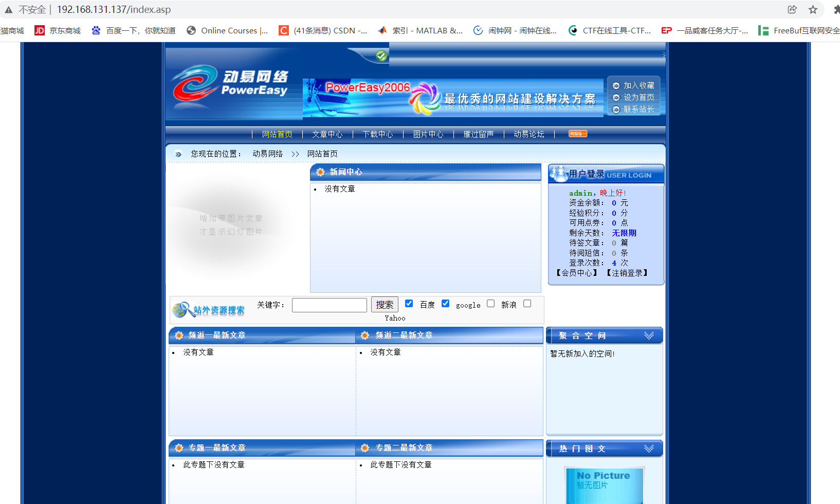Click the RSS feed icon in the navigation bar

(x=577, y=134)
